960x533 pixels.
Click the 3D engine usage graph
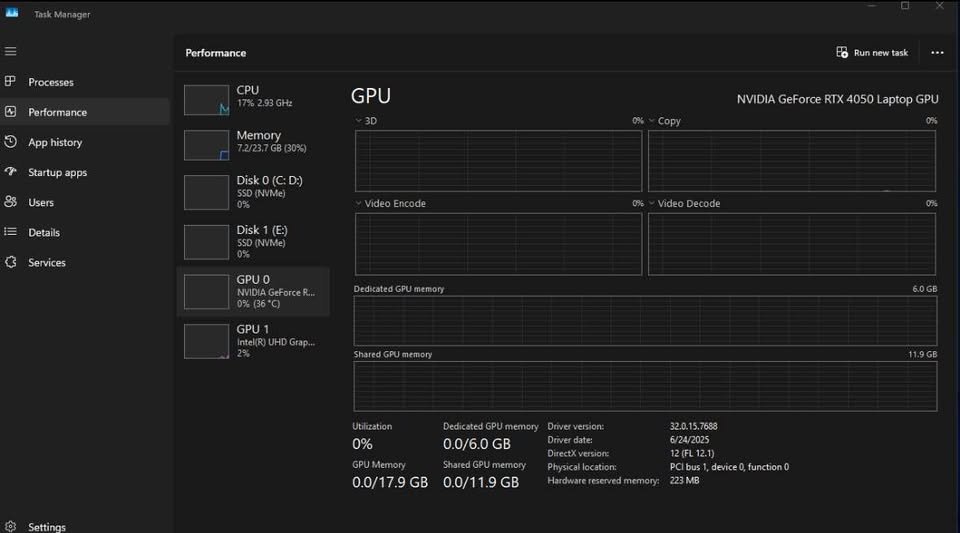pos(498,161)
